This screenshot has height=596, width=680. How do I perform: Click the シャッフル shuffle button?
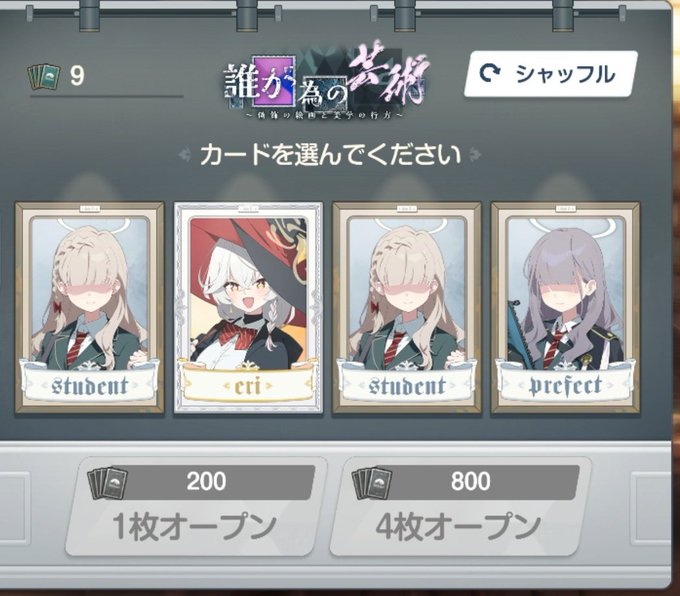(x=551, y=74)
